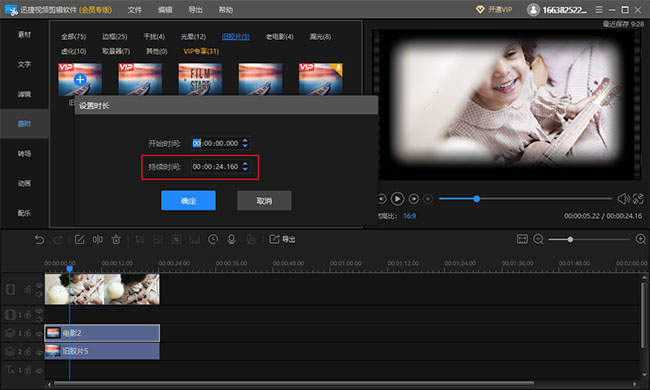Play the preview video
This screenshot has width=650, height=390.
point(397,199)
